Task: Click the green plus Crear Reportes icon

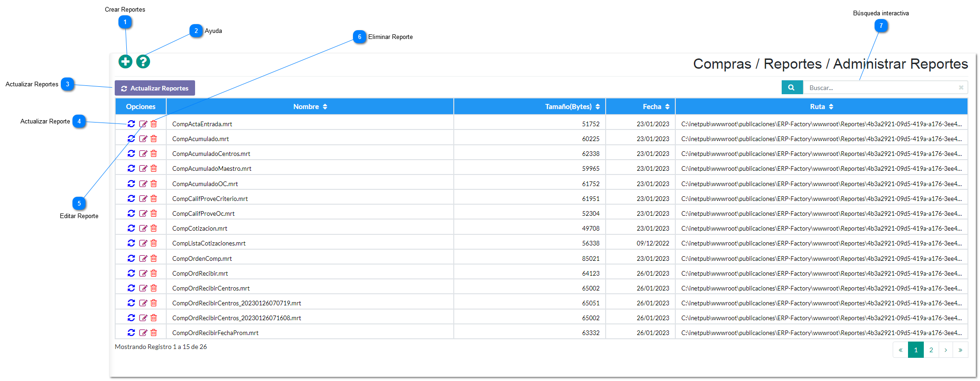Action: [125, 61]
